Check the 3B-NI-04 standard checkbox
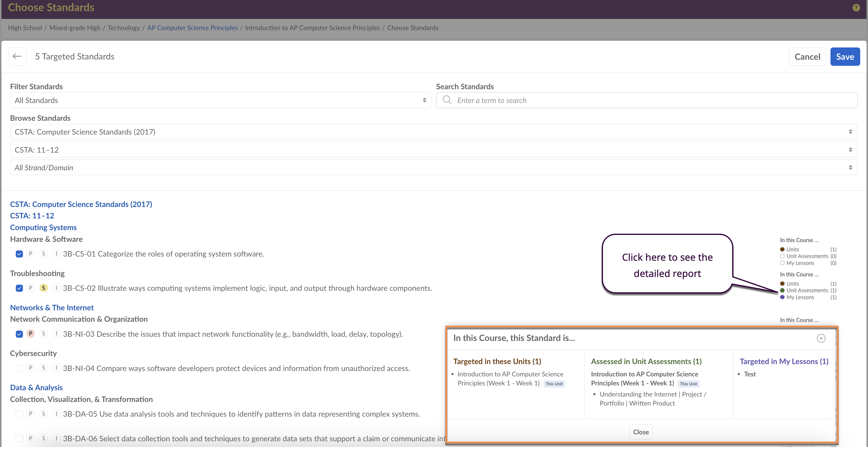The height and width of the screenshot is (468, 868). click(19, 368)
